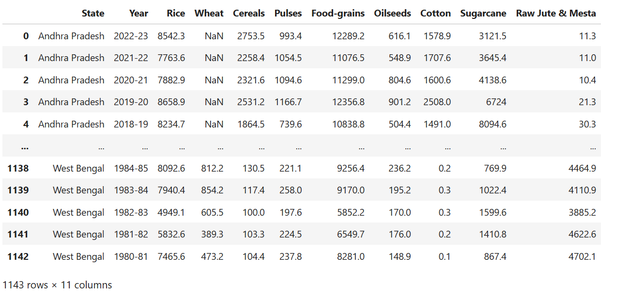Click the Cotton value 2508.0
Screen dimensions: 644x301
point(436,102)
